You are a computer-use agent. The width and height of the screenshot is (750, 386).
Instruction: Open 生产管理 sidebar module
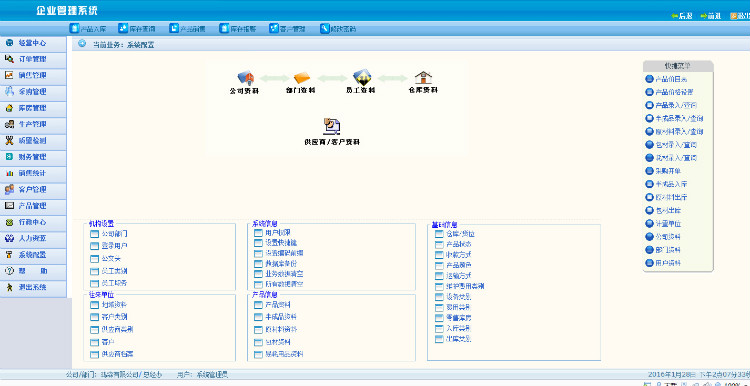[x=33, y=124]
